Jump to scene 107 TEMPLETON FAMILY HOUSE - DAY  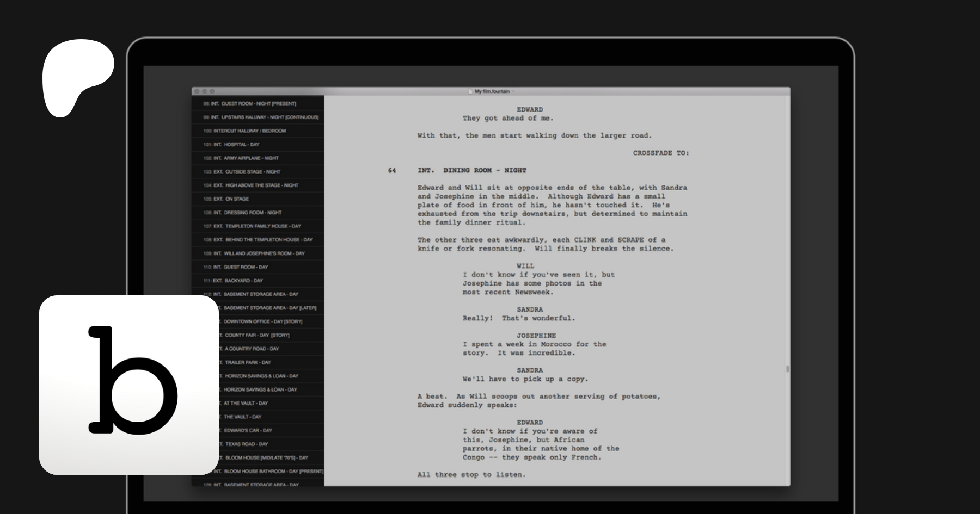point(252,226)
